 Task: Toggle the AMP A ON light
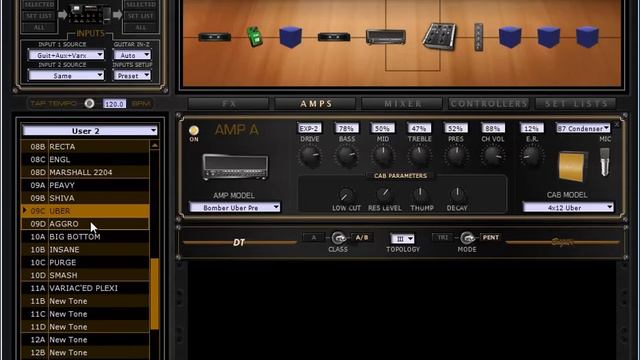click(193, 130)
